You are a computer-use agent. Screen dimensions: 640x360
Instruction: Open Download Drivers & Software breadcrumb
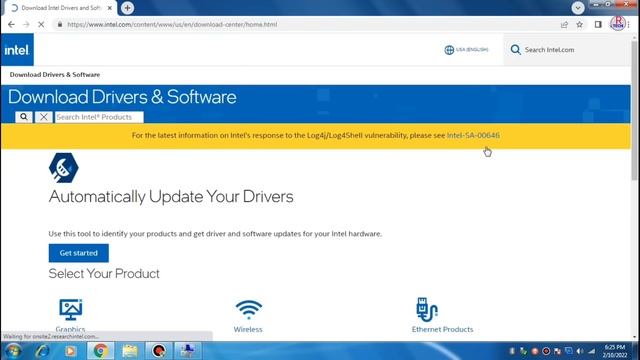pos(55,75)
